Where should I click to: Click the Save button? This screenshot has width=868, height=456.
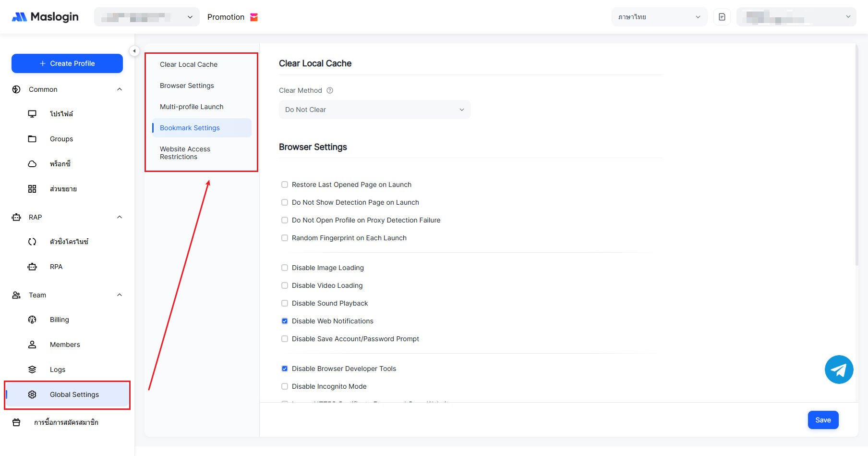pyautogui.click(x=823, y=420)
